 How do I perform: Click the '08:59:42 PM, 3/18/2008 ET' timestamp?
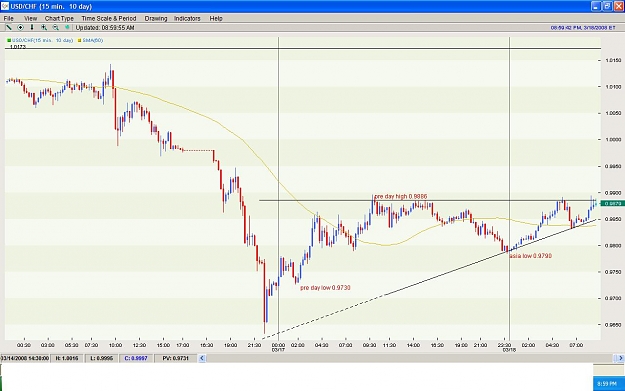(x=583, y=28)
